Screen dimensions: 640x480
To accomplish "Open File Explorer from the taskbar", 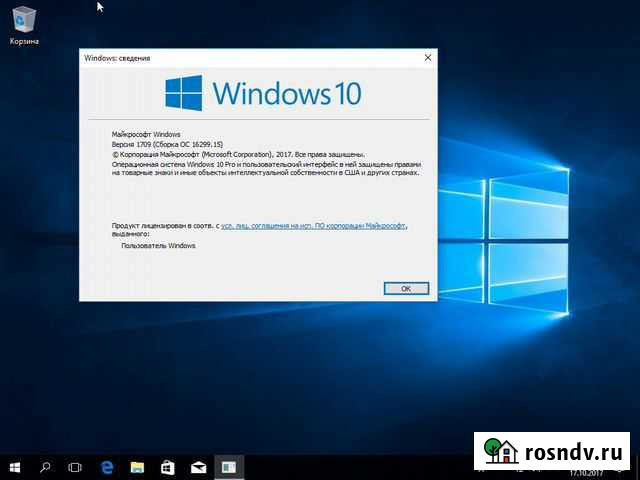I will pos(137,467).
